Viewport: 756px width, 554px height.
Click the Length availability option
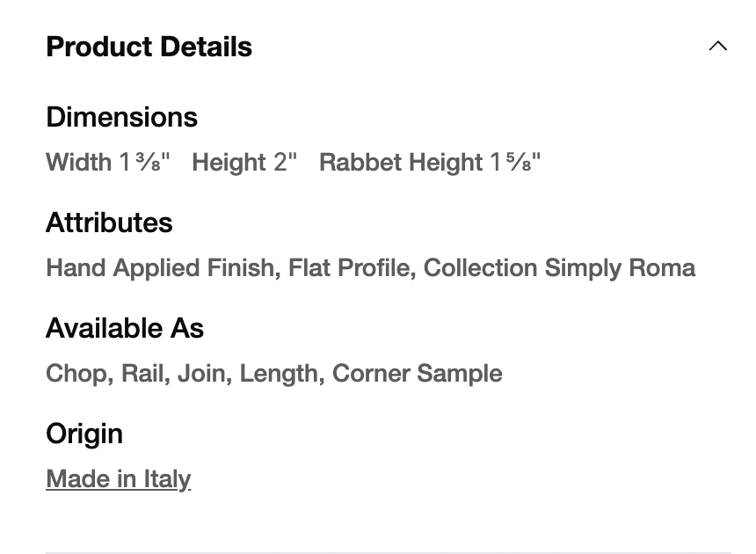point(279,374)
